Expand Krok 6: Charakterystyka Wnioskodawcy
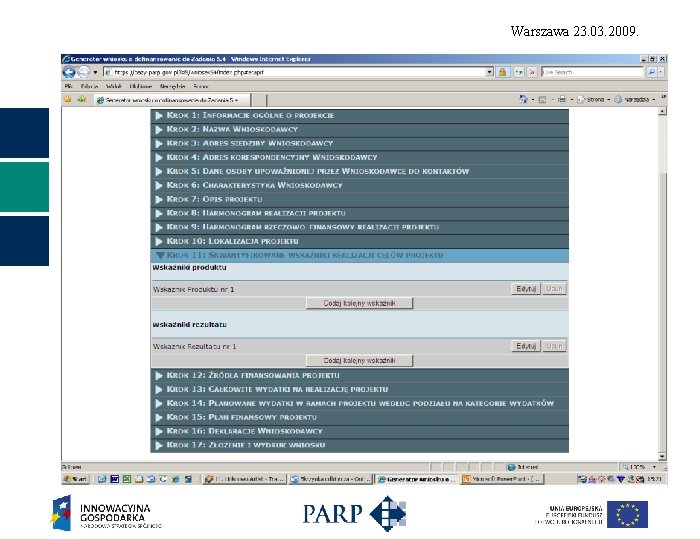Viewport: 700px width, 539px height. pyautogui.click(x=359, y=185)
